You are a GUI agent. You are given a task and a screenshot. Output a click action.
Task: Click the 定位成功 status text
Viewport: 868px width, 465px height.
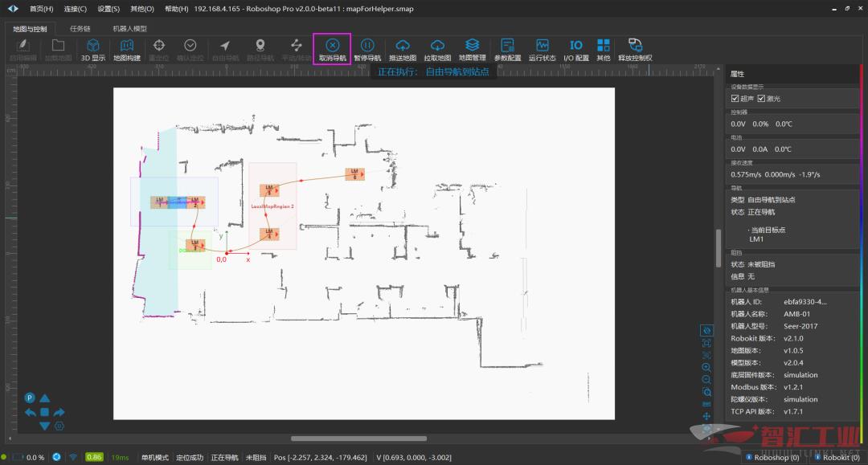tap(190, 457)
